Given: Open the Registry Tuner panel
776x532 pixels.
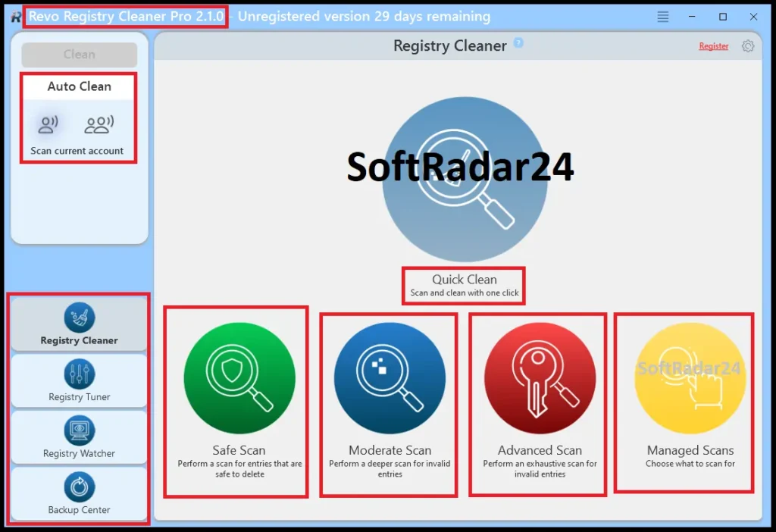Looking at the screenshot, I should click(x=79, y=380).
